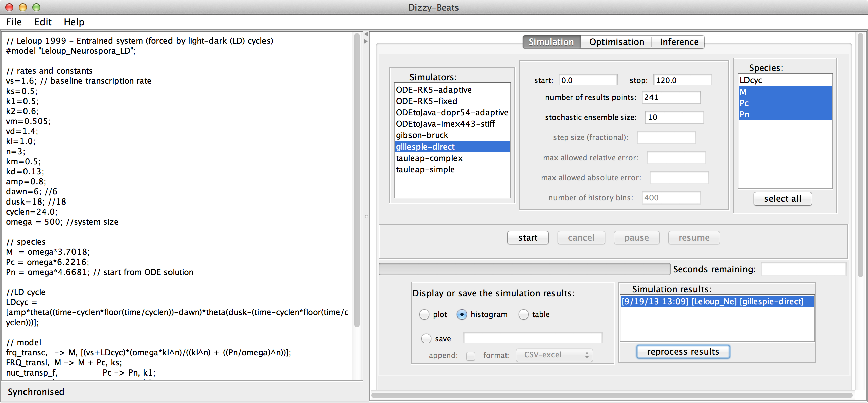Click the reprocess results button
The width and height of the screenshot is (868, 403).
coord(683,352)
